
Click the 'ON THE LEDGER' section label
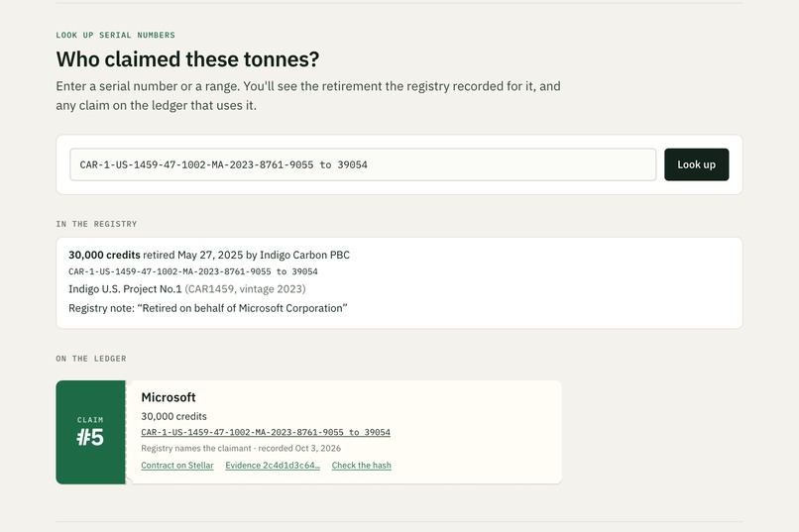(x=91, y=359)
